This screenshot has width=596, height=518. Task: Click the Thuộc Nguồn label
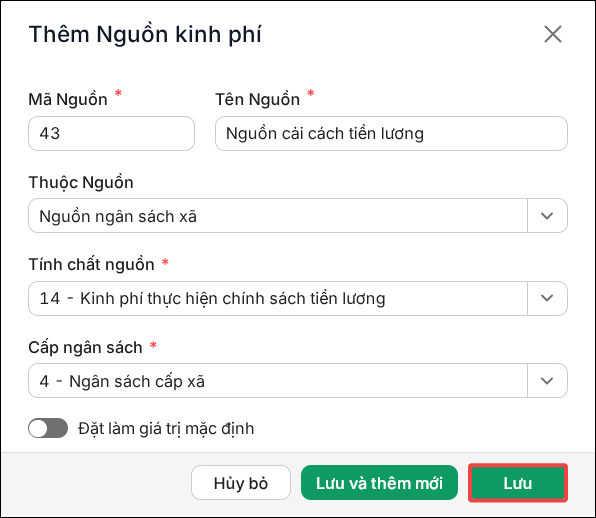pyautogui.click(x=81, y=182)
